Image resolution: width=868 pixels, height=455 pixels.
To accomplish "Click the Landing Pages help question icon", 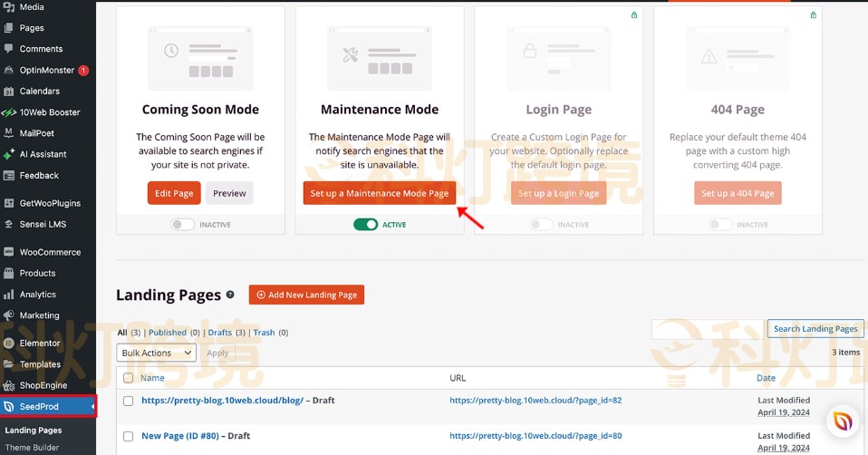I will pyautogui.click(x=230, y=295).
